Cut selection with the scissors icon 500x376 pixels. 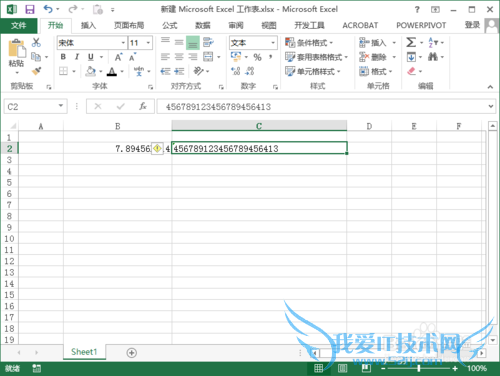[x=36, y=42]
